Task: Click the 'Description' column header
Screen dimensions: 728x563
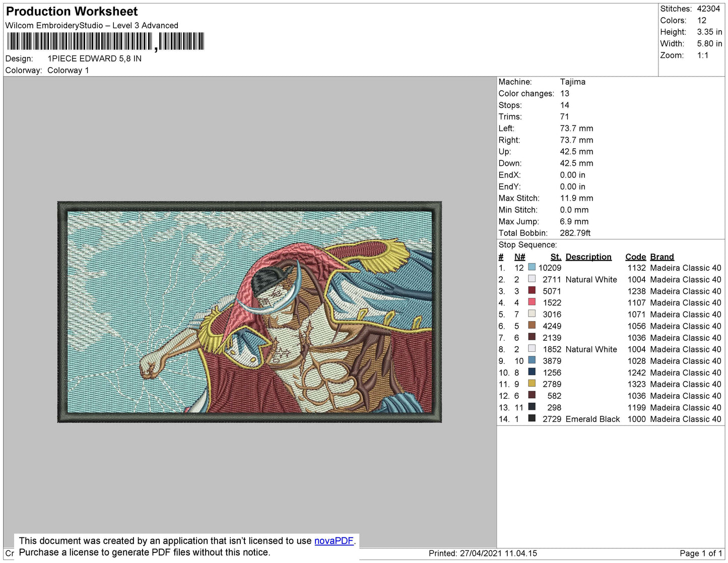Action: [x=588, y=257]
